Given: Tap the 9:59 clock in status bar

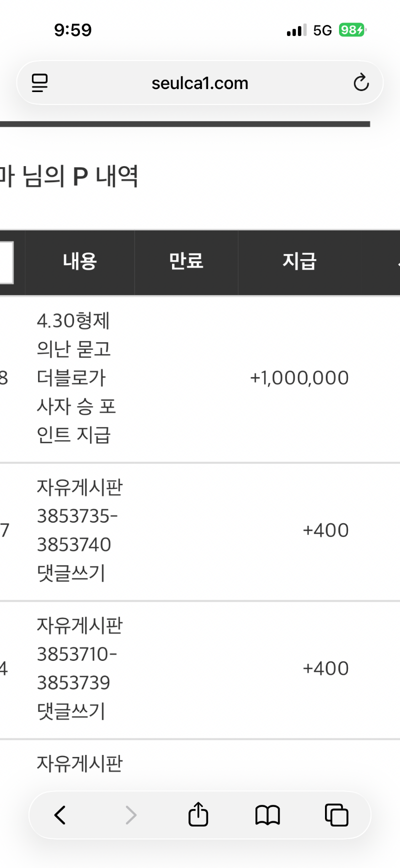Looking at the screenshot, I should coord(73,30).
